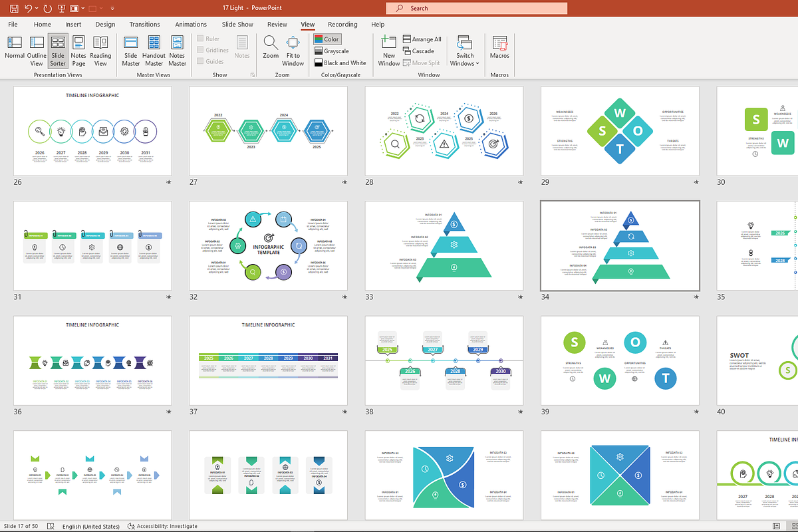
Task: Click the spell check icon in status bar
Action: coord(51,526)
